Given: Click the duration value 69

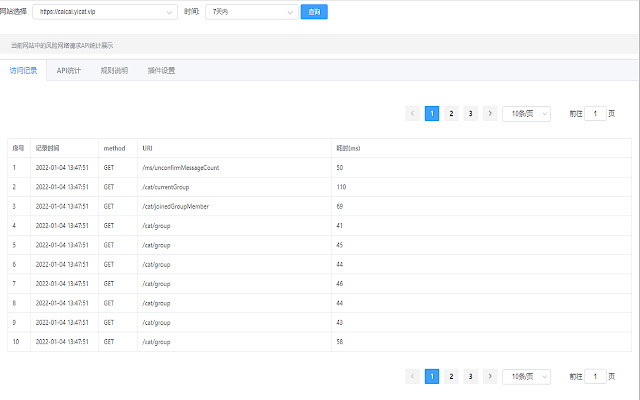Looking at the screenshot, I should [340, 207].
